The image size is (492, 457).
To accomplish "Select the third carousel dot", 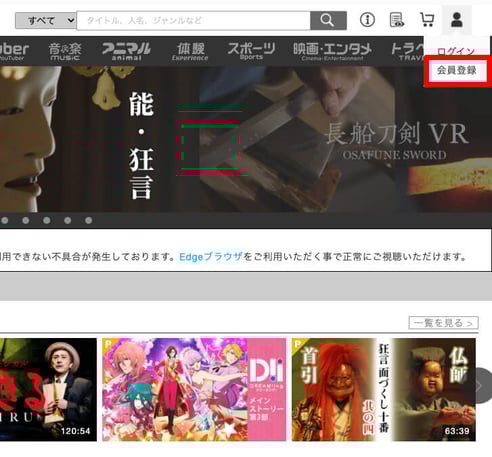I will (47, 220).
